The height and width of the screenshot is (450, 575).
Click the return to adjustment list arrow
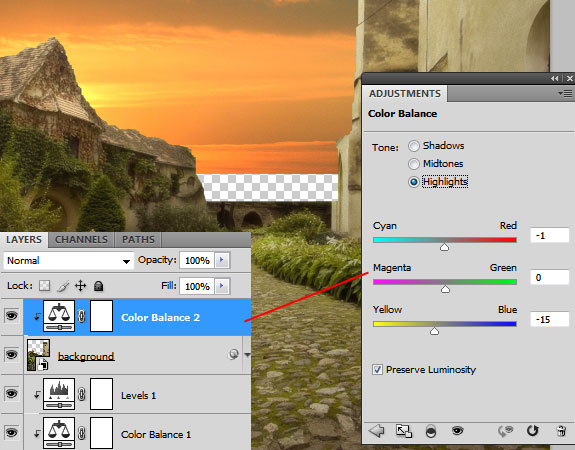(x=377, y=431)
